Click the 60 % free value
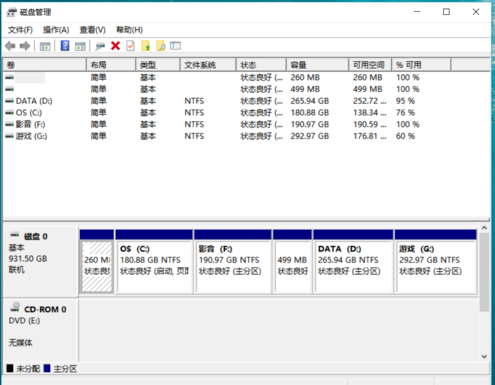 coord(405,136)
